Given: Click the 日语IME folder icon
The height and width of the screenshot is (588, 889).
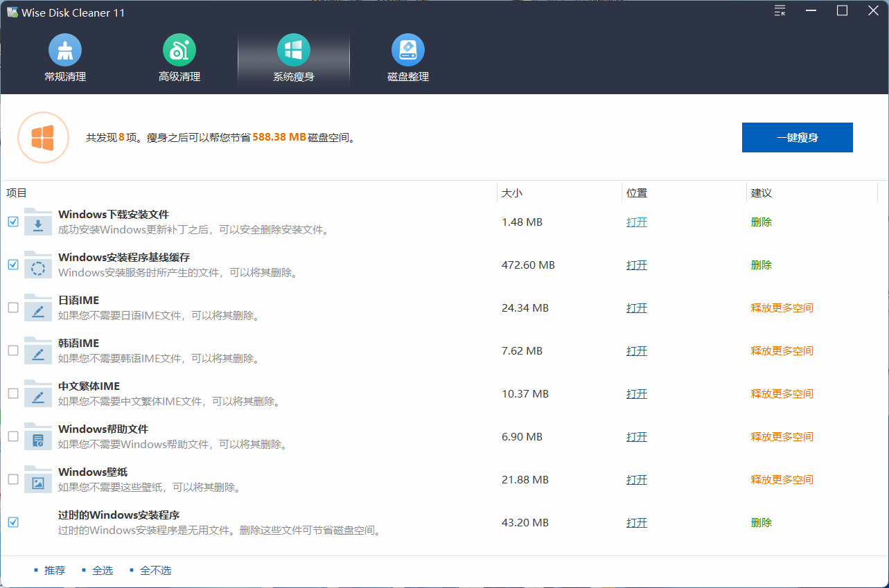Looking at the screenshot, I should [x=38, y=308].
